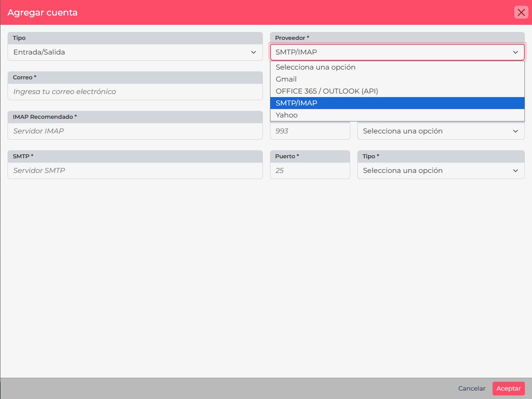The image size is (532, 399).
Task: Click the 'IMAP Recomendado *' label
Action: tap(45, 117)
